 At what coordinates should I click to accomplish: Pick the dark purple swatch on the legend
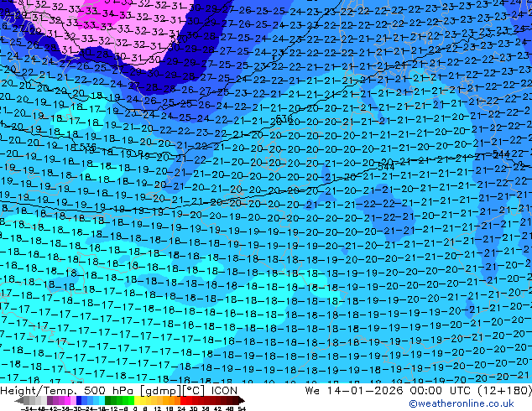(50, 401)
